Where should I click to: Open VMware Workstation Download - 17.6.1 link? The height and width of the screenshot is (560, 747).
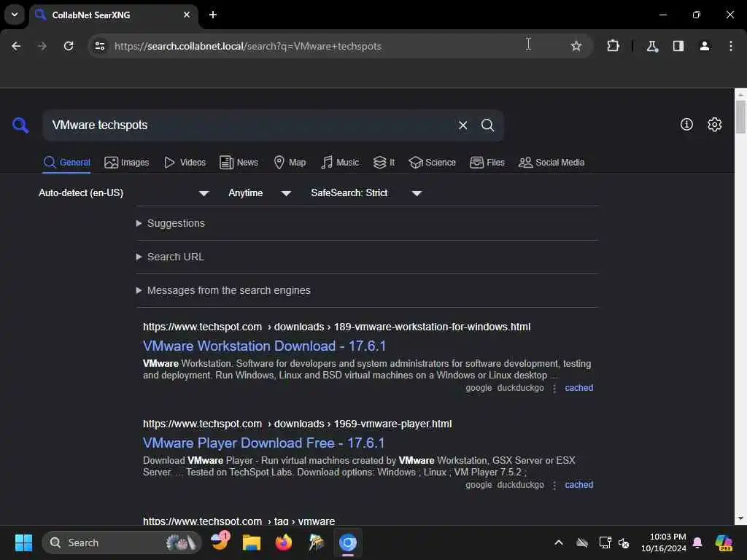[x=264, y=346]
